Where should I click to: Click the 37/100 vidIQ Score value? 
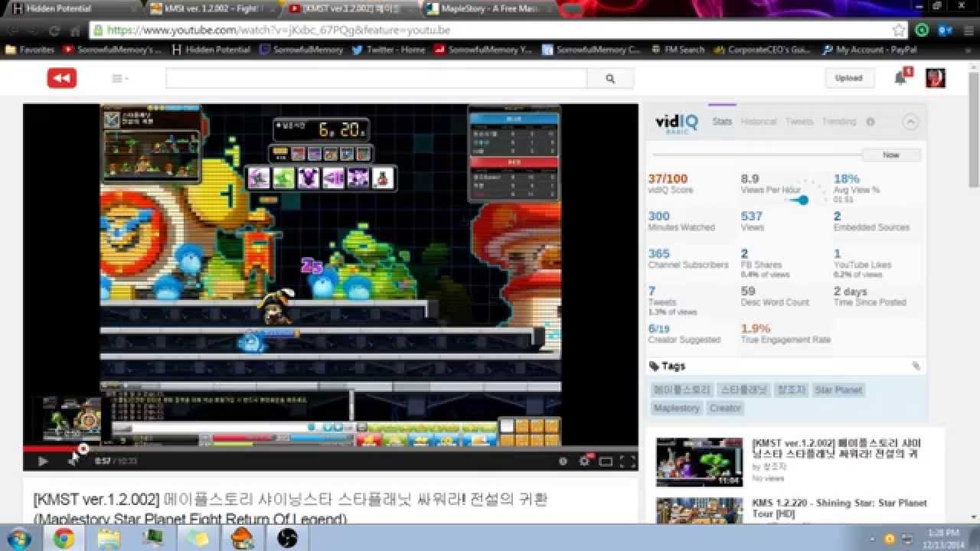coord(668,179)
